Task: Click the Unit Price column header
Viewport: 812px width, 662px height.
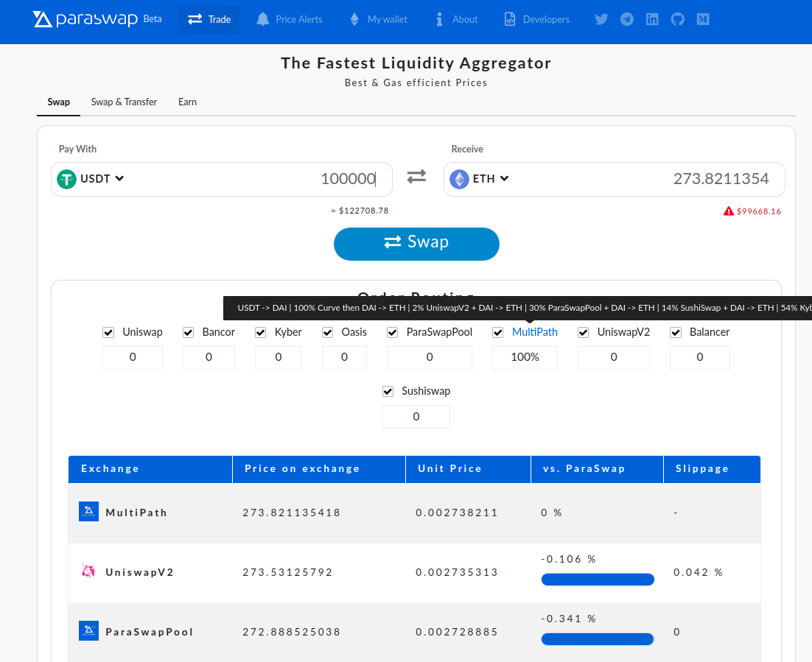Action: [x=468, y=469]
